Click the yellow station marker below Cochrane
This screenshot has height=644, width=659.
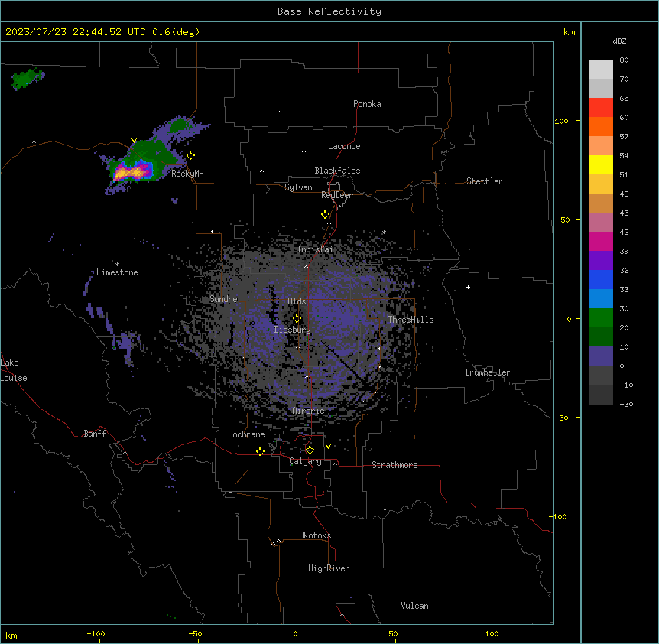[260, 451]
